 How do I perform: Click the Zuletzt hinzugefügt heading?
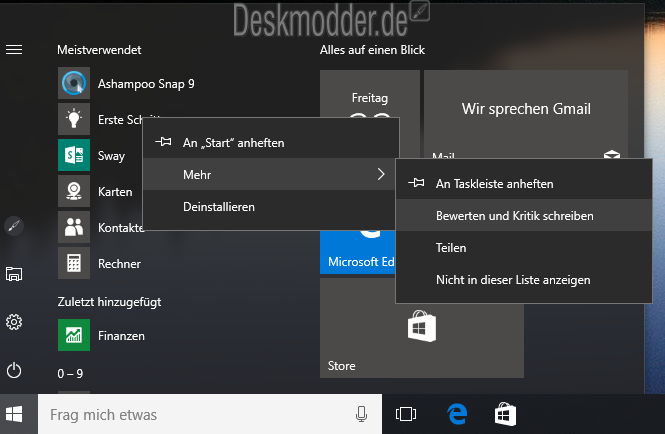tap(109, 302)
